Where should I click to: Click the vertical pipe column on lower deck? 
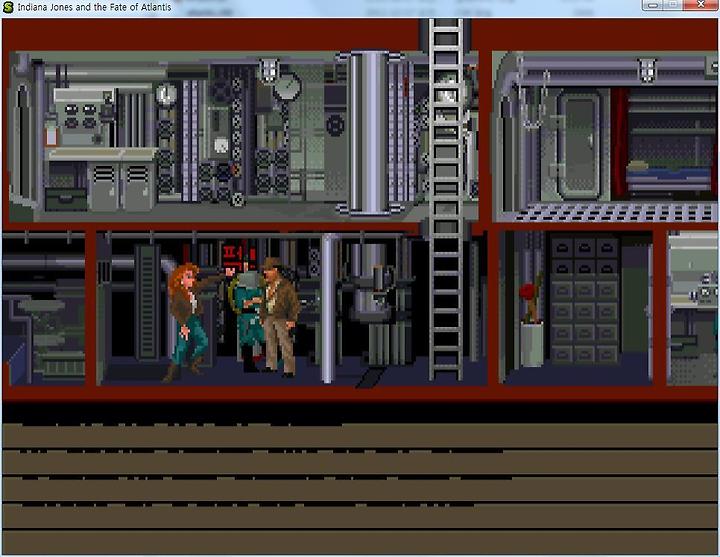pyautogui.click(x=328, y=308)
